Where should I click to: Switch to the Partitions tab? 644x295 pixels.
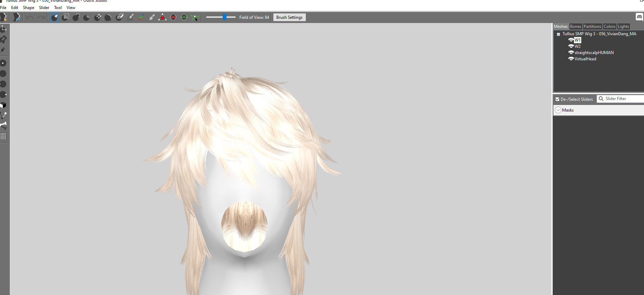pos(592,27)
